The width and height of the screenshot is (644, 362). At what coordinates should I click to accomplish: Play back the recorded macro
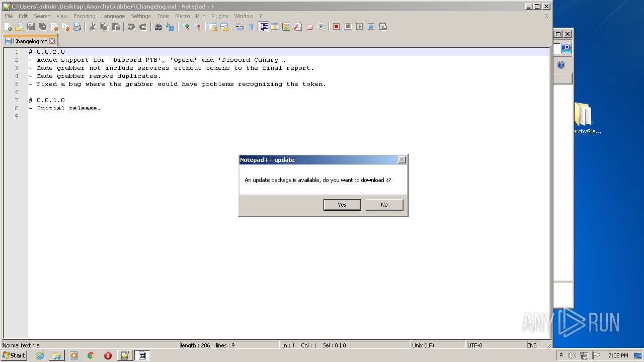click(360, 27)
